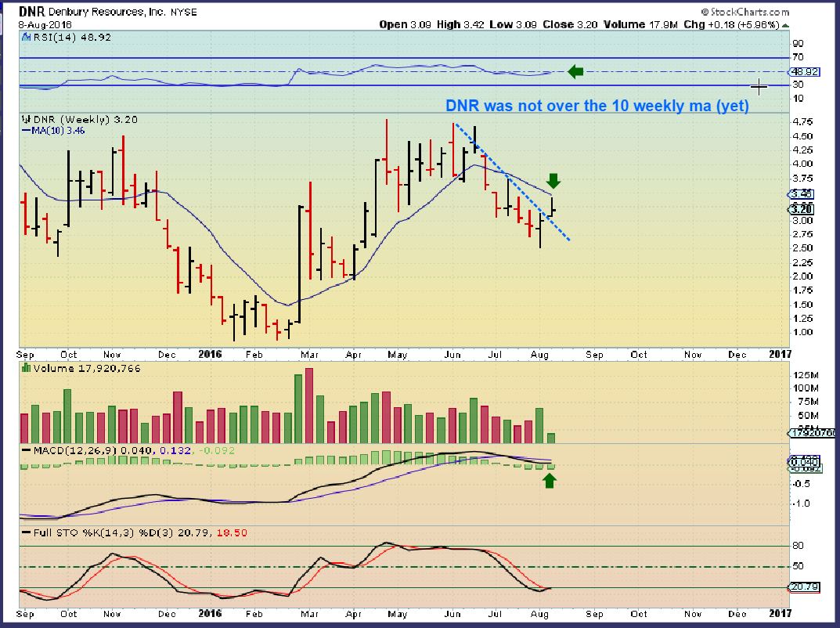Click the 17920766 volume value tag

coord(813,433)
